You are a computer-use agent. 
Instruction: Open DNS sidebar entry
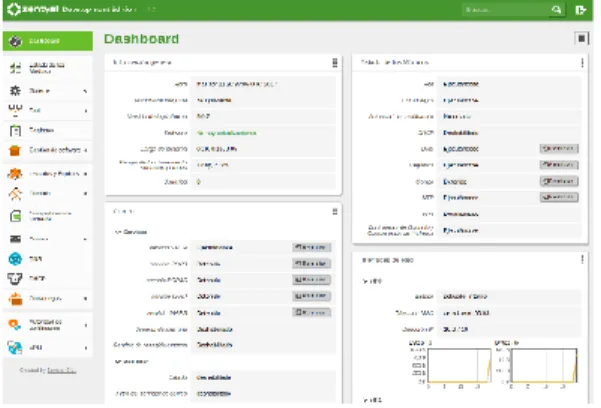click(36, 259)
